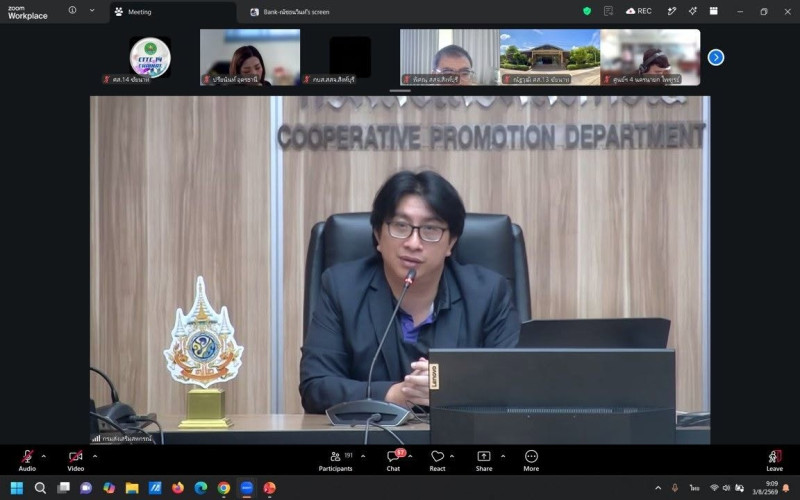The width and height of the screenshot is (800, 500).
Task: Open the Wi-Fi network tray icon
Action: (x=714, y=488)
